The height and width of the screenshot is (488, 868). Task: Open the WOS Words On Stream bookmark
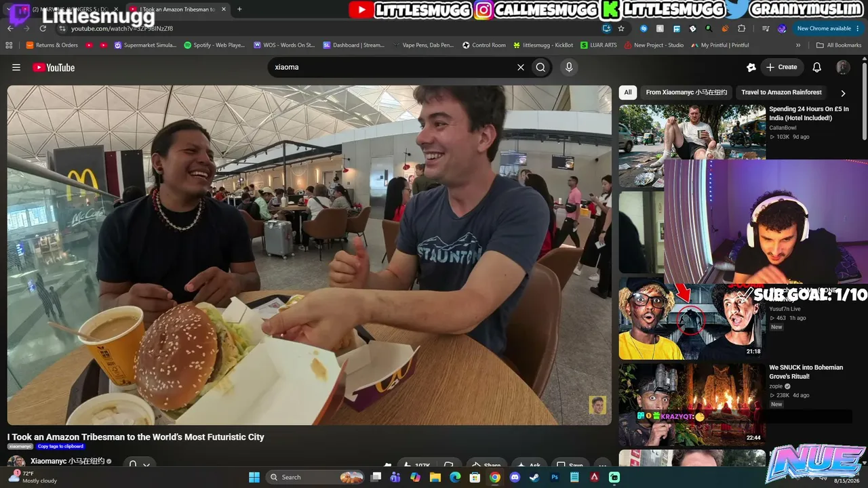[x=284, y=45]
